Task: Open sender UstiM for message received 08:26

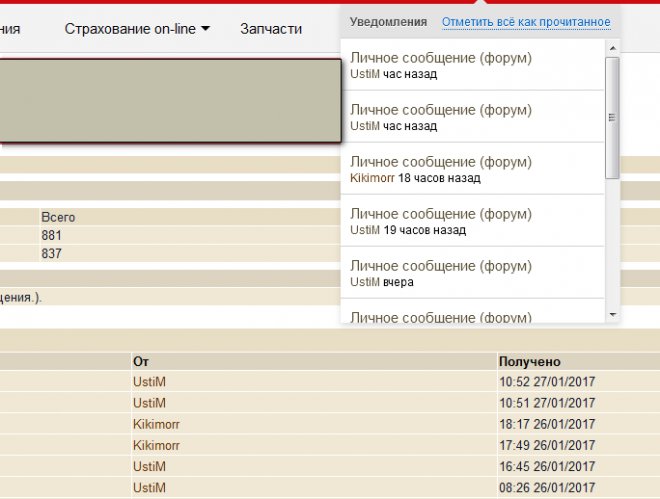Action: (x=148, y=488)
